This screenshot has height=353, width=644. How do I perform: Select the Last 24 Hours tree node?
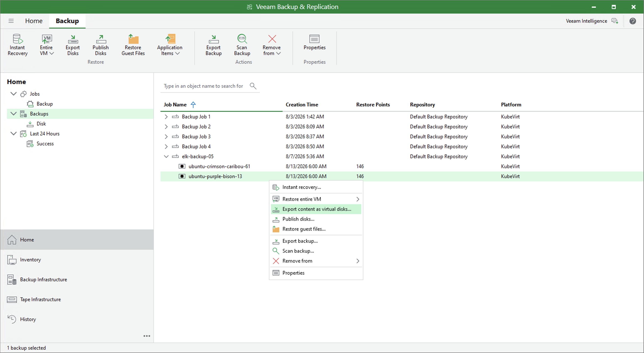[45, 134]
